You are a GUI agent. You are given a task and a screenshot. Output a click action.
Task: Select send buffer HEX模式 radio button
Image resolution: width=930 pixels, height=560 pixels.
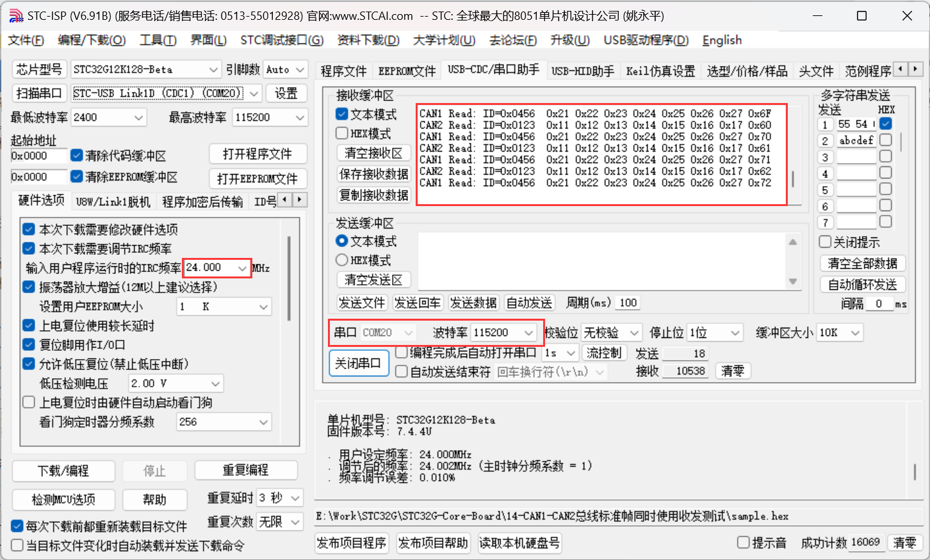click(342, 260)
